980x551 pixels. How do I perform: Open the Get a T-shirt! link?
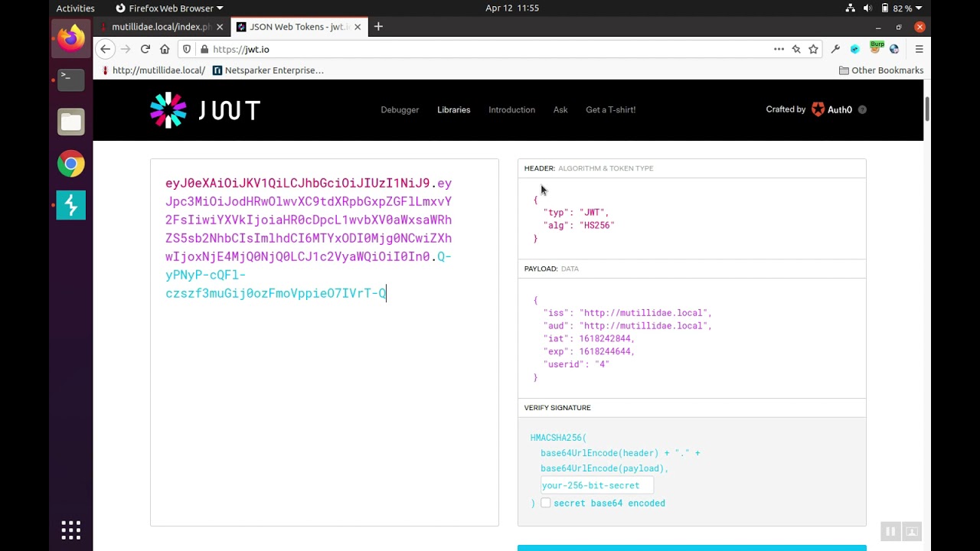611,110
